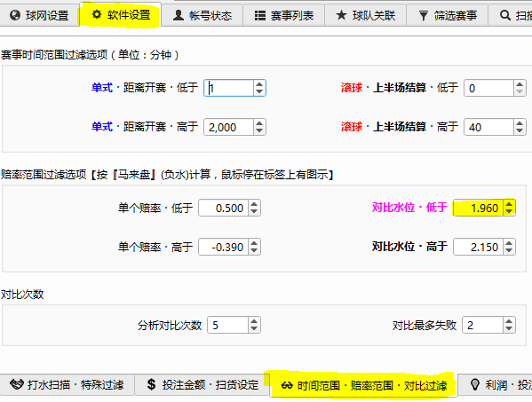The image size is (532, 402).
Task: Increase 对比水位·低于 with up arrow
Action: coord(509,204)
